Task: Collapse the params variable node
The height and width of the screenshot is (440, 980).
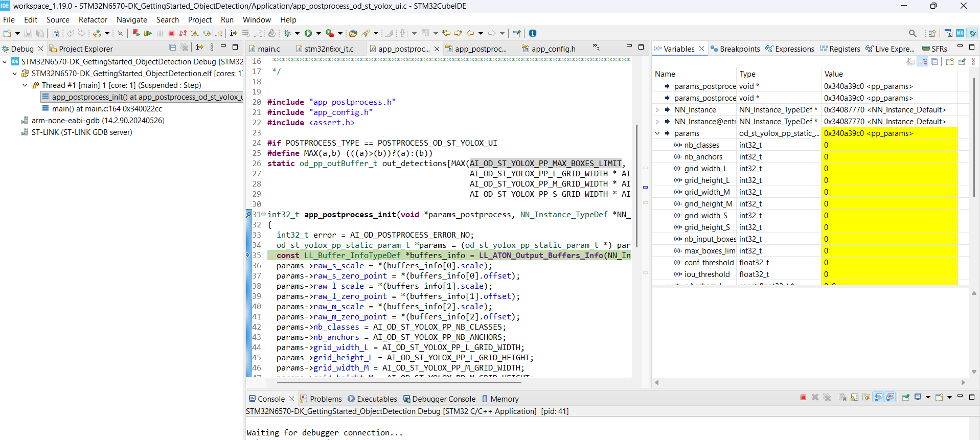Action: tap(657, 133)
